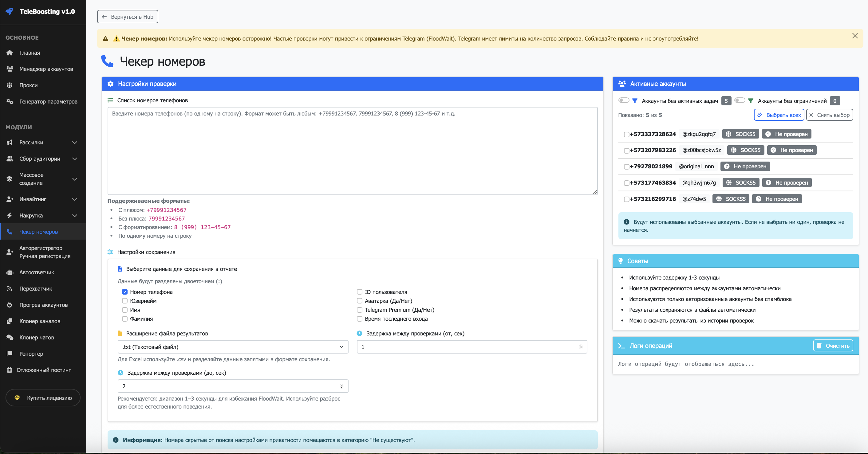Click the phone numbers list text area
Screen dimensions: 868x454
pyautogui.click(x=352, y=151)
